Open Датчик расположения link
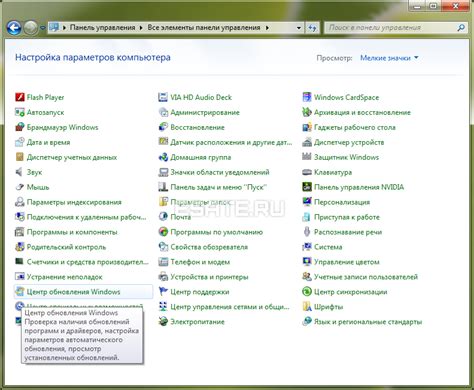This screenshot has height=390, width=474. (x=231, y=142)
